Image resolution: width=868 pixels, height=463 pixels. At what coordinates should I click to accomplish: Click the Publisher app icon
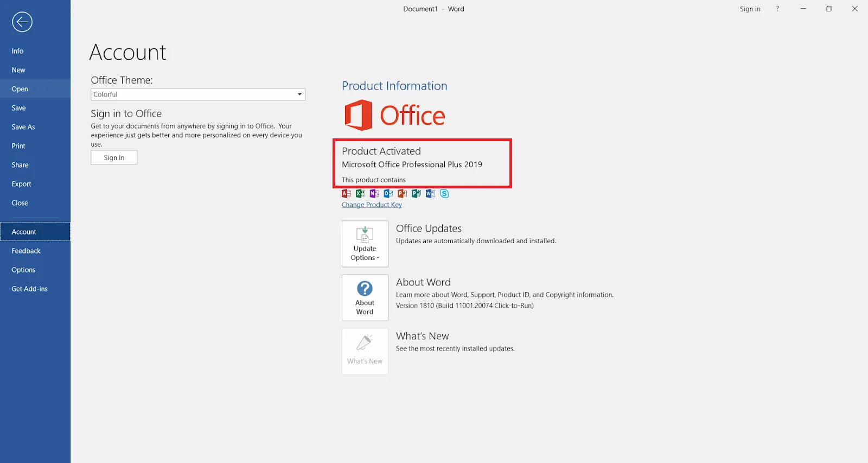pos(416,194)
